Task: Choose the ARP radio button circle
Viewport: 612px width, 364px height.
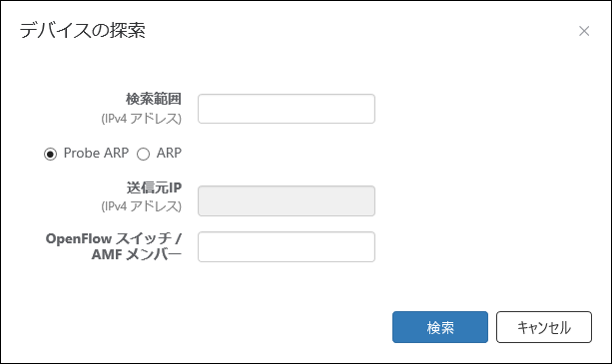Action: pyautogui.click(x=143, y=154)
